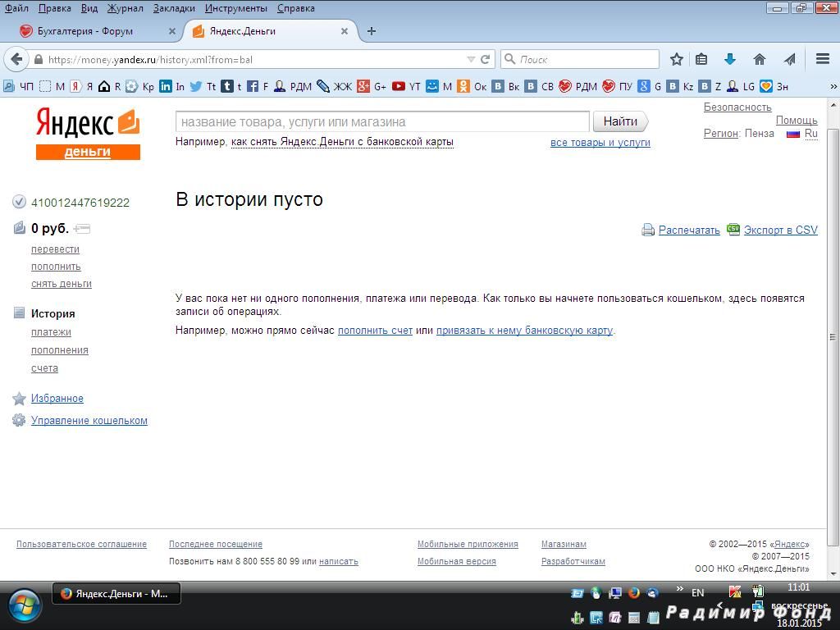Open the ПУ heart bookmark
840x630 pixels.
click(617, 86)
